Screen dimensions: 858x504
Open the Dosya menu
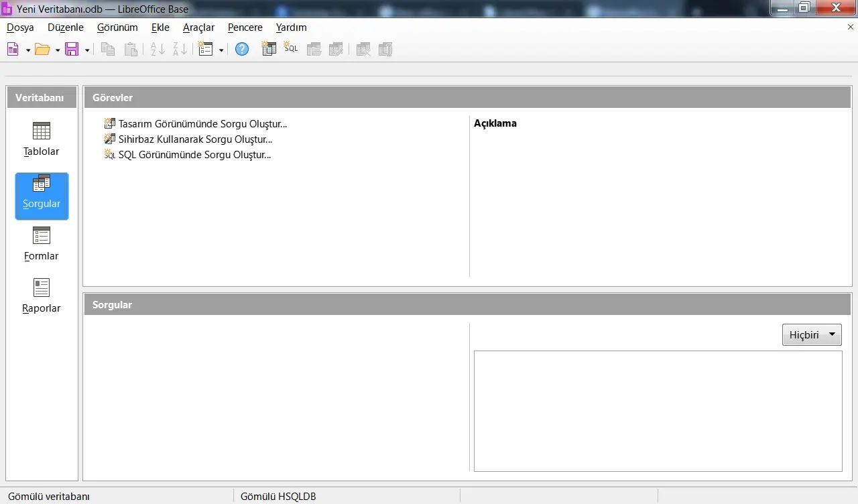[20, 27]
